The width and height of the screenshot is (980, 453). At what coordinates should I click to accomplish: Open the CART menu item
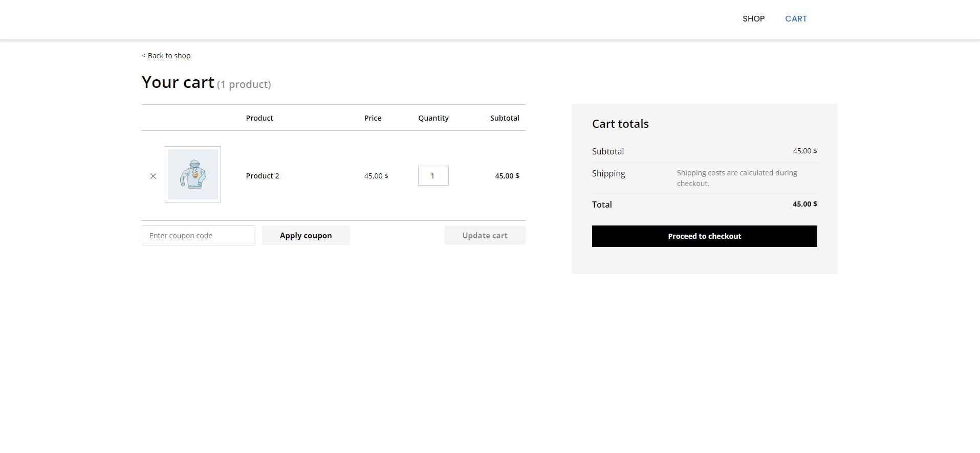[x=796, y=19]
